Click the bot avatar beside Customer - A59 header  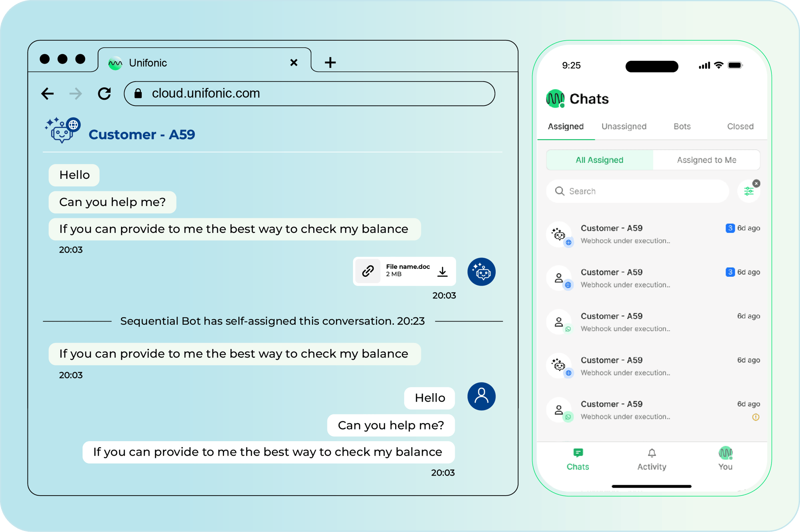click(62, 130)
